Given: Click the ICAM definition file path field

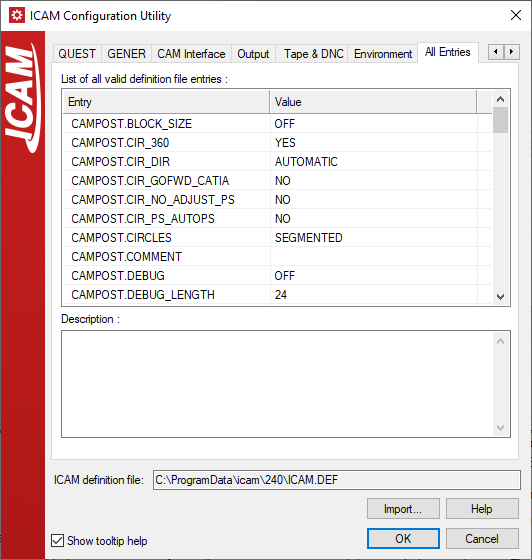Looking at the screenshot, I should 337,480.
